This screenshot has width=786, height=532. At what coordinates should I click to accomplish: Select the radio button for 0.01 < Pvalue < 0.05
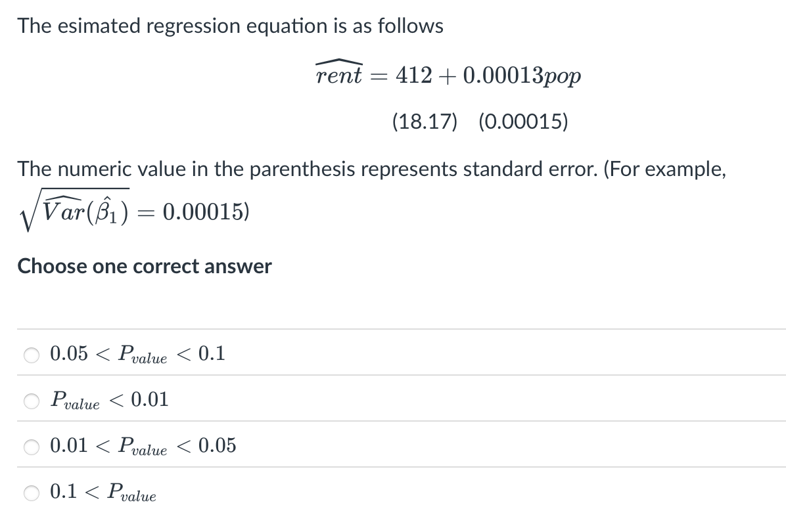point(31,447)
